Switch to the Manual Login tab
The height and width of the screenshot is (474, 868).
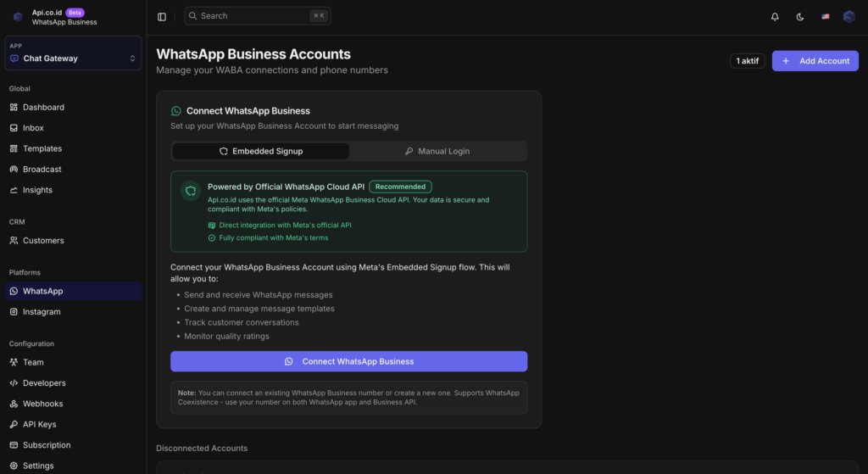pyautogui.click(x=437, y=151)
